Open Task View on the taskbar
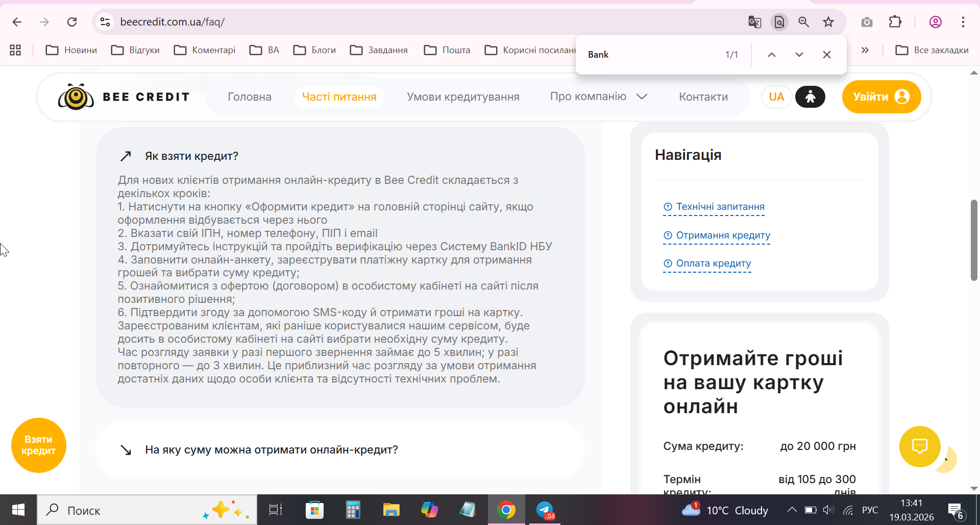The width and height of the screenshot is (980, 525). click(x=276, y=510)
